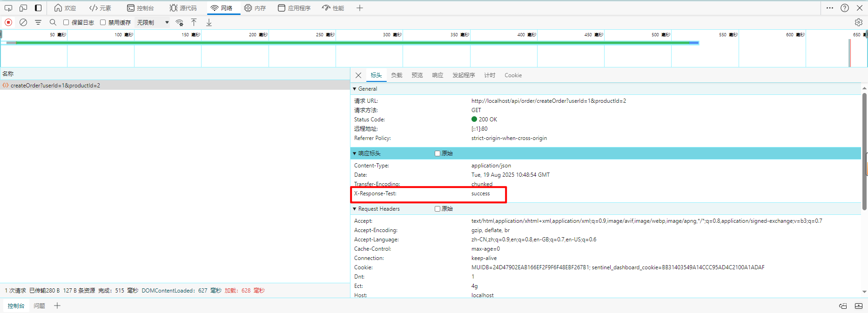Click the request URL value
The height and width of the screenshot is (313, 868).
549,101
